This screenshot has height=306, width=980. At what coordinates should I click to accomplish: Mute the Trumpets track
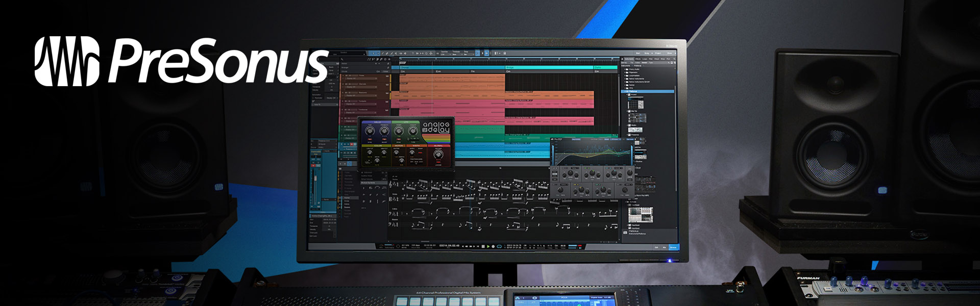coord(345,101)
